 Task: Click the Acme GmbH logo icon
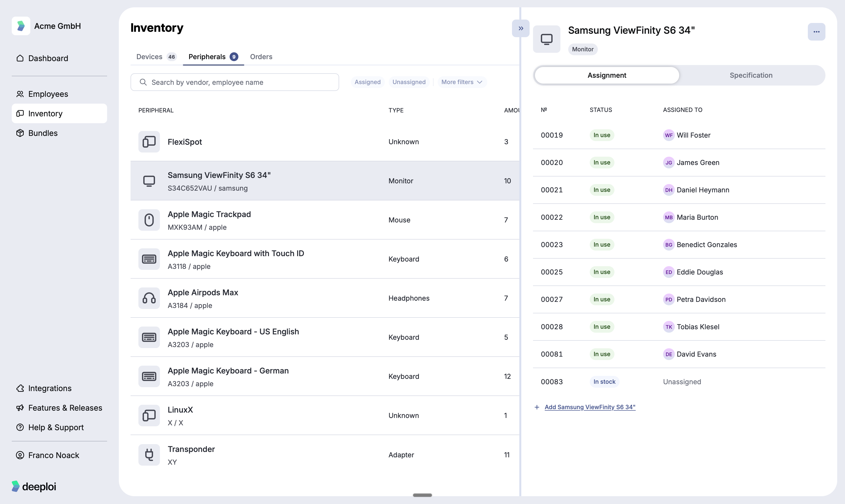pyautogui.click(x=21, y=26)
